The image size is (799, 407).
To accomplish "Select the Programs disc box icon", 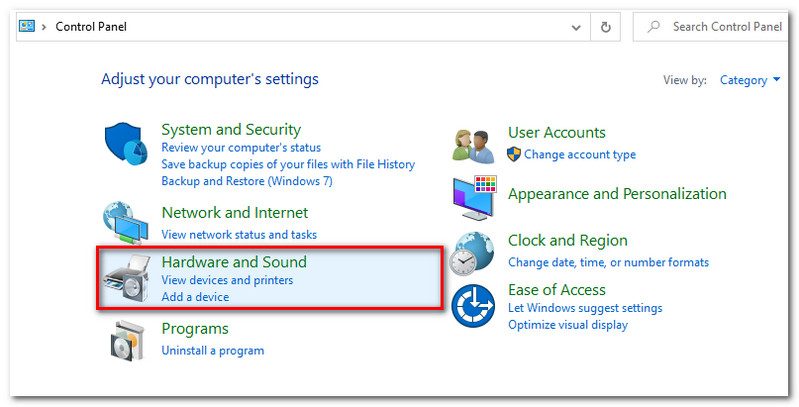I will [x=126, y=340].
